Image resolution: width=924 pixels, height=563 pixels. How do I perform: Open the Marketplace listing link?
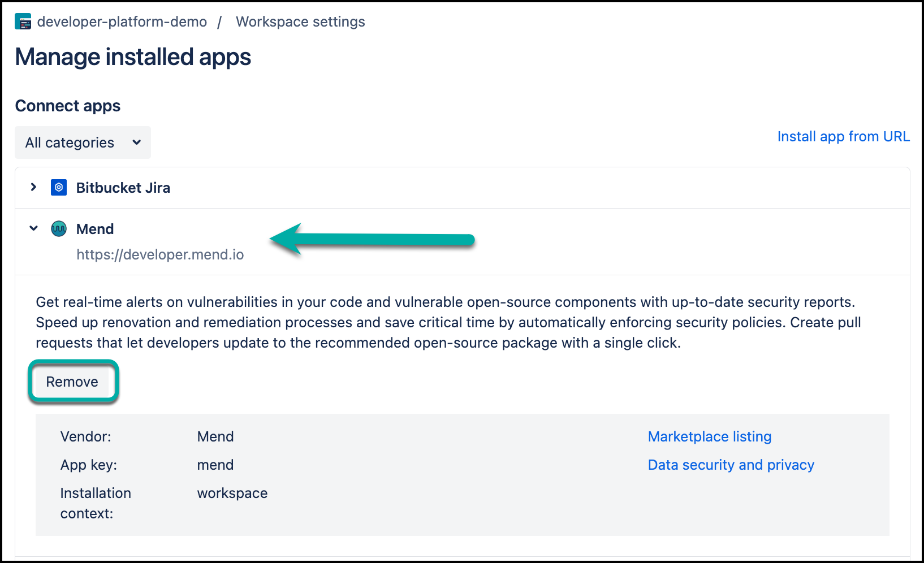[x=709, y=436]
